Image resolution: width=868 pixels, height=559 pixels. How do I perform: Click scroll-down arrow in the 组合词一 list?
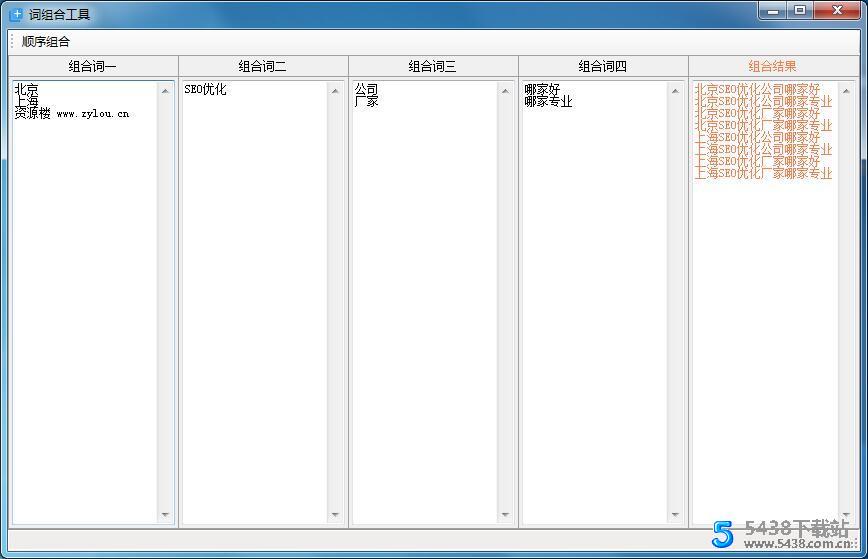coord(165,515)
